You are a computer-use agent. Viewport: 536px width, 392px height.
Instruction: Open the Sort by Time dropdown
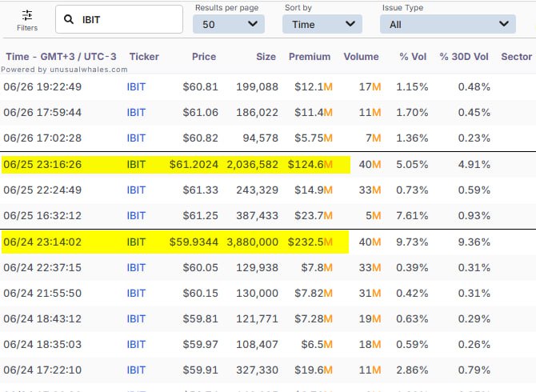322,24
